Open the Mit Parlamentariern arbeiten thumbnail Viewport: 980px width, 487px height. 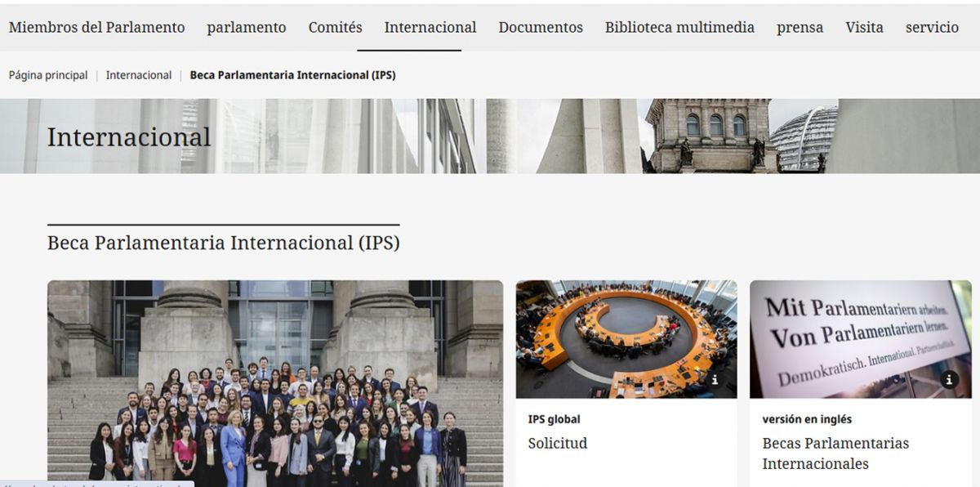click(861, 339)
